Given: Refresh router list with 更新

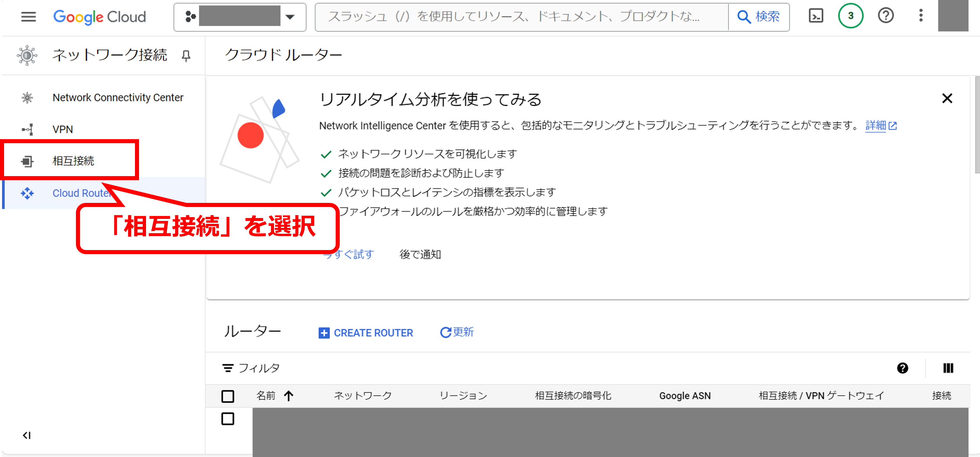Looking at the screenshot, I should coord(456,332).
